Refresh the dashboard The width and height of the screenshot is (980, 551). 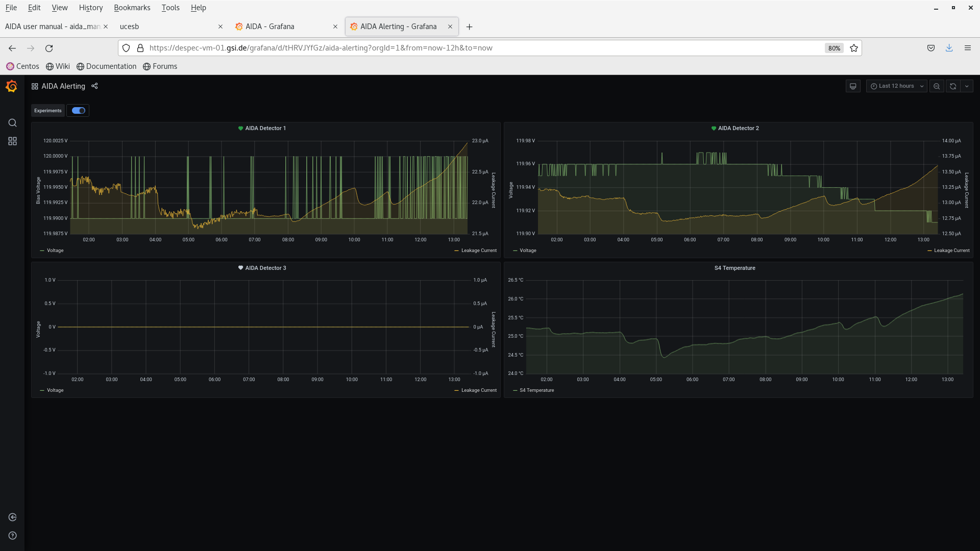[953, 86]
